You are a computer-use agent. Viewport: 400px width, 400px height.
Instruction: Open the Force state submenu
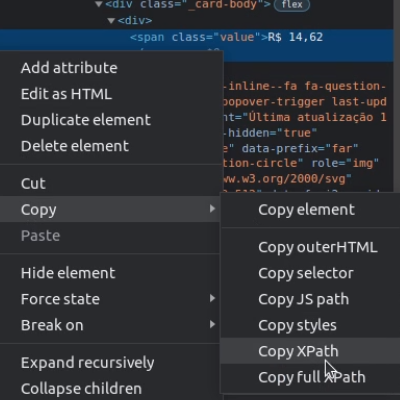click(x=110, y=299)
